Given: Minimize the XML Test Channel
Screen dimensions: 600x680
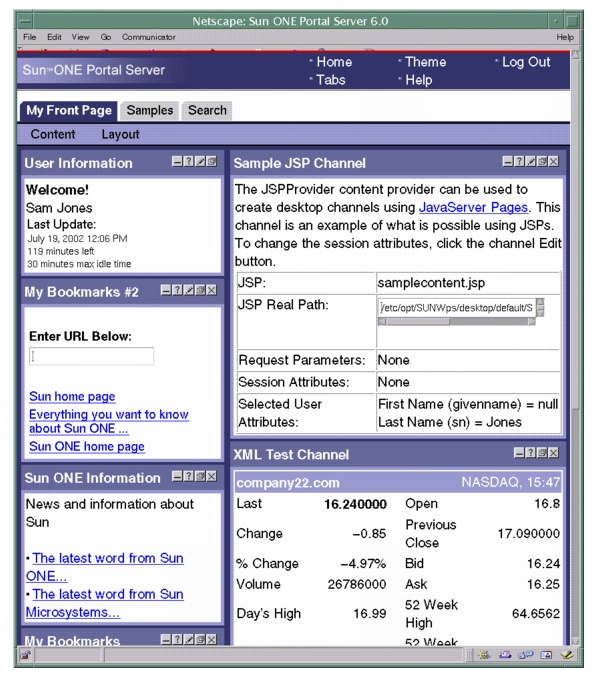Looking at the screenshot, I should 519,453.
